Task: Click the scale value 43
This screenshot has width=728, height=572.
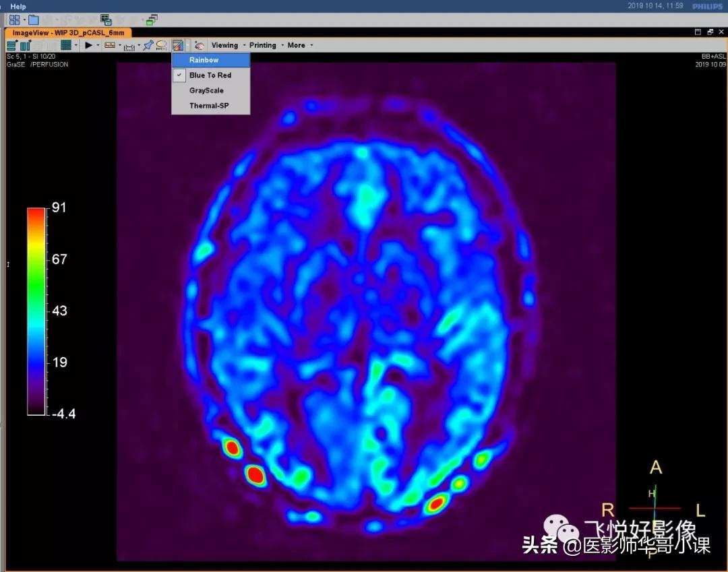Action: tap(59, 311)
